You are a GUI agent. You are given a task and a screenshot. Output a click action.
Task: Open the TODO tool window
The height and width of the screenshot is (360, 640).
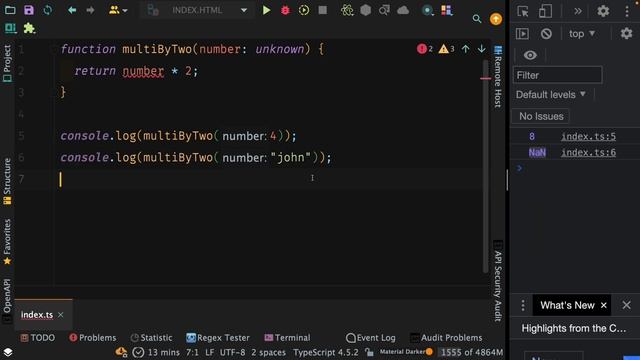38,338
